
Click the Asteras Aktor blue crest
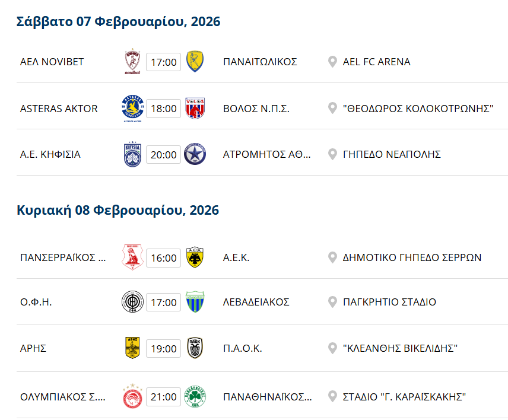click(x=132, y=108)
